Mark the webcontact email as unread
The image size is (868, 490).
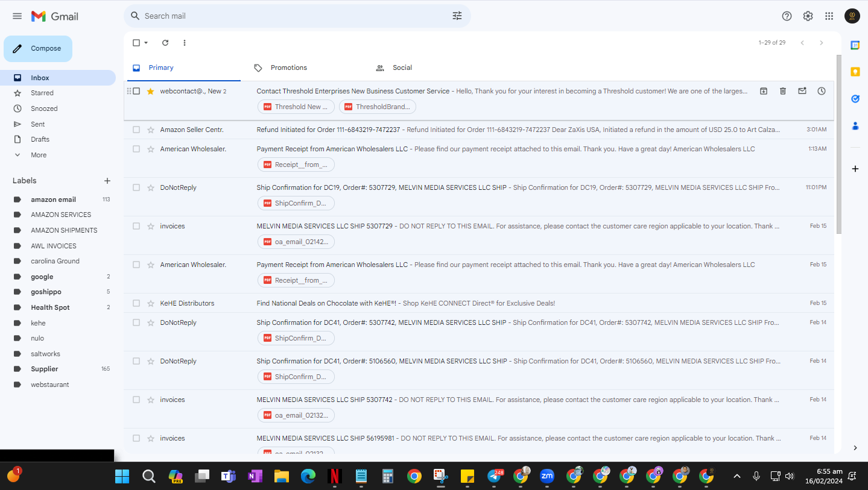point(802,91)
